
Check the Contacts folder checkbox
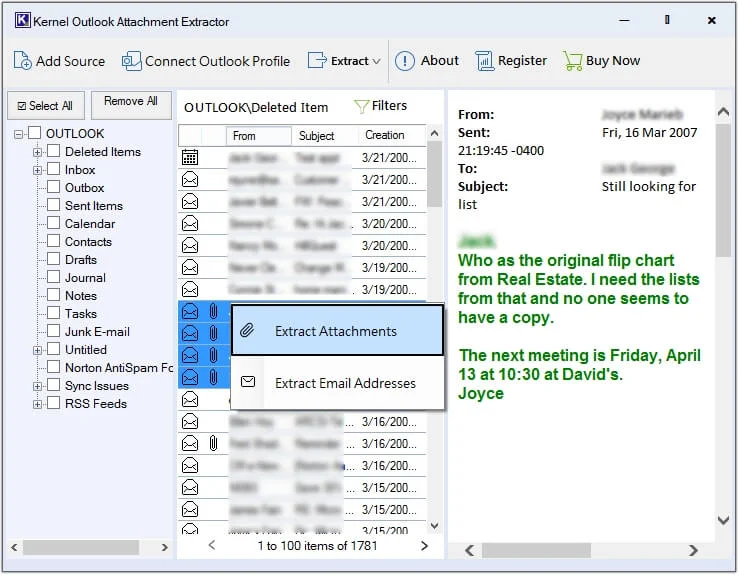[54, 241]
